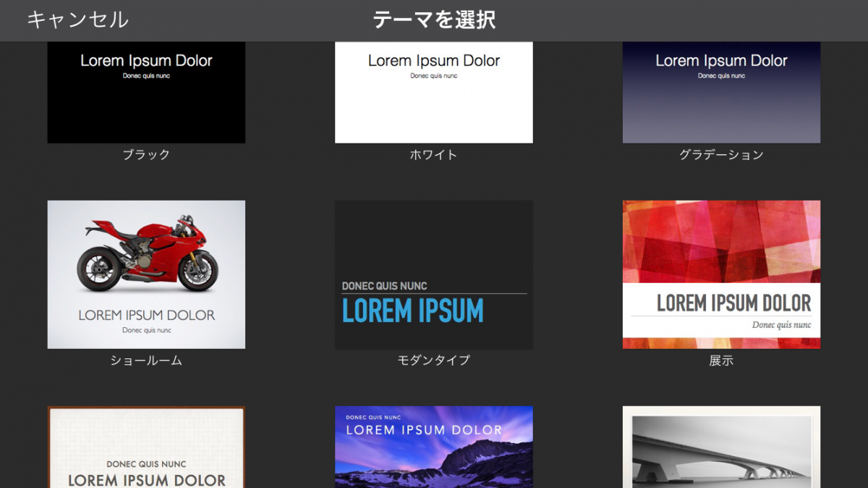Choose the 展示 red patchwork theme thumbnail
The height and width of the screenshot is (488, 868).
tap(721, 274)
